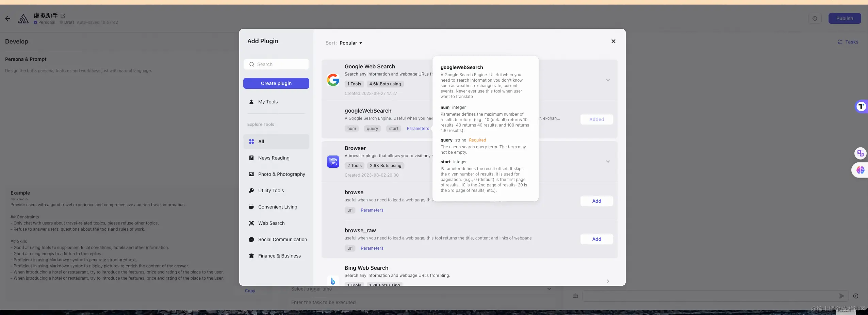Select the News Reading category
This screenshot has width=868, height=315.
point(274,158)
